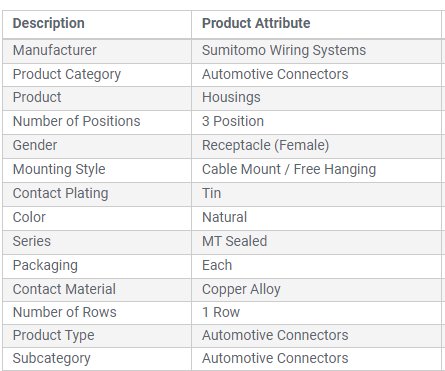Image resolution: width=445 pixels, height=371 pixels.
Task: Select the Tin contact plating value
Action: point(211,193)
